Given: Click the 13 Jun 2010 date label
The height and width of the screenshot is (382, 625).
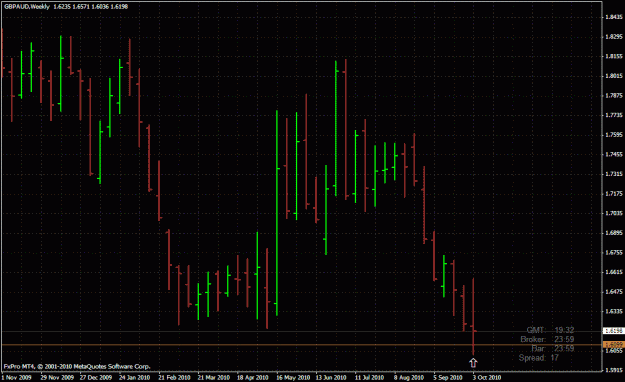Looking at the screenshot, I should (x=331, y=377).
